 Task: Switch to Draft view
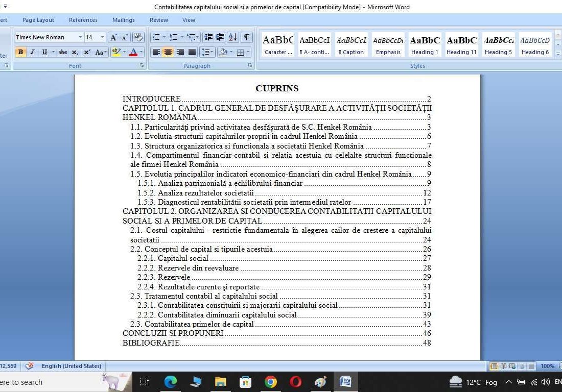point(531,366)
